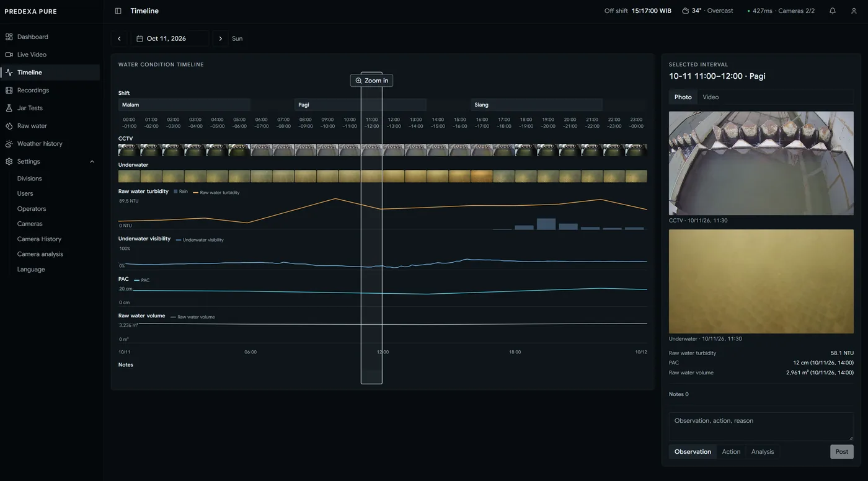Open Cameras under Settings

(30, 224)
